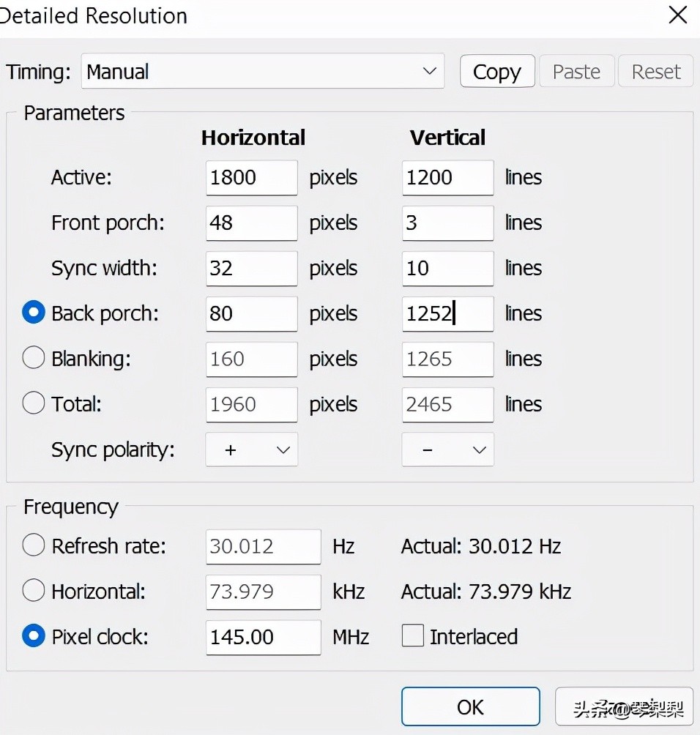The image size is (700, 735).
Task: Select the Horizontal frequency radio button
Action: (x=33, y=591)
